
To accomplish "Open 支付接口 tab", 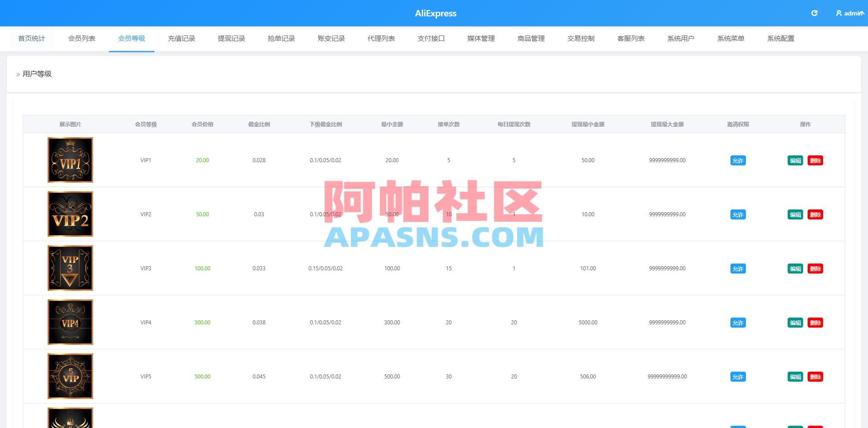I will pos(431,39).
